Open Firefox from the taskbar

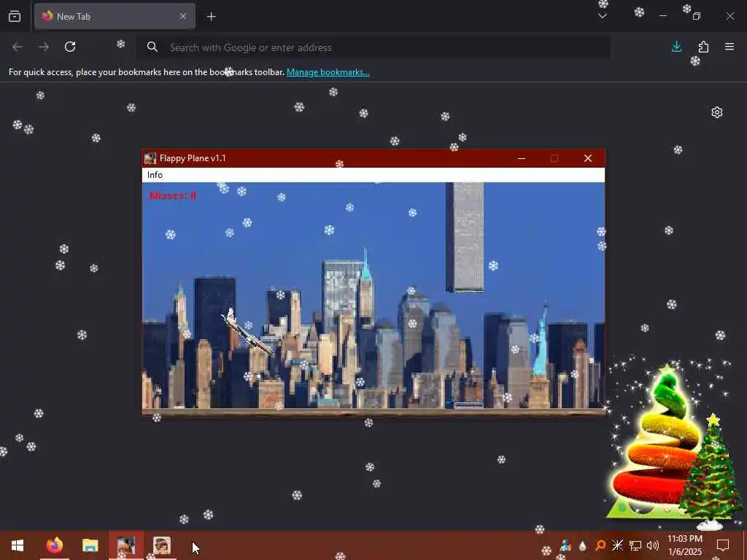(x=54, y=545)
